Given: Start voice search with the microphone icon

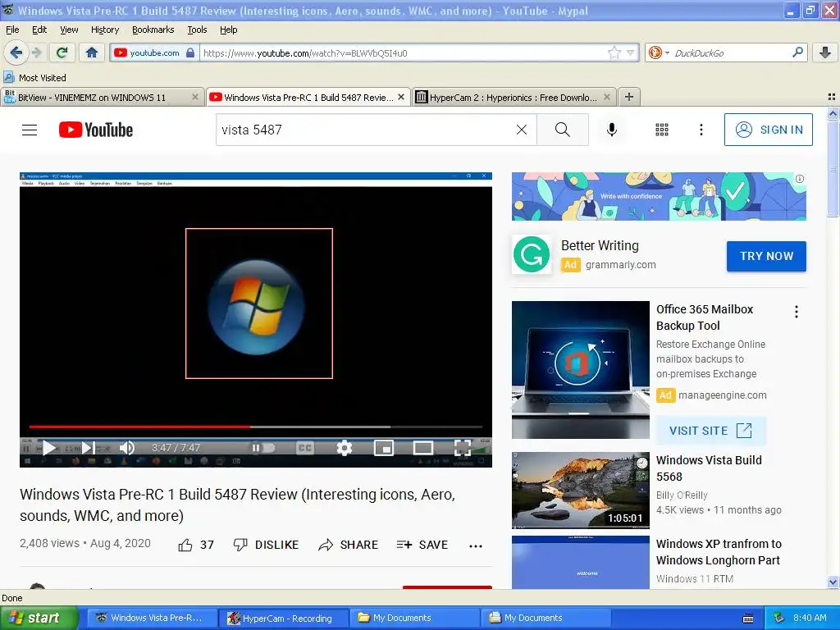Looking at the screenshot, I should click(611, 130).
